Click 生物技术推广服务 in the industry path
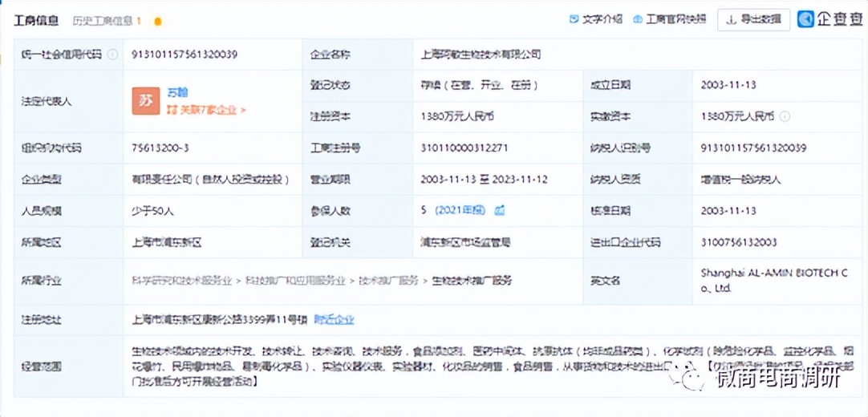The width and height of the screenshot is (868, 417). pyautogui.click(x=472, y=281)
